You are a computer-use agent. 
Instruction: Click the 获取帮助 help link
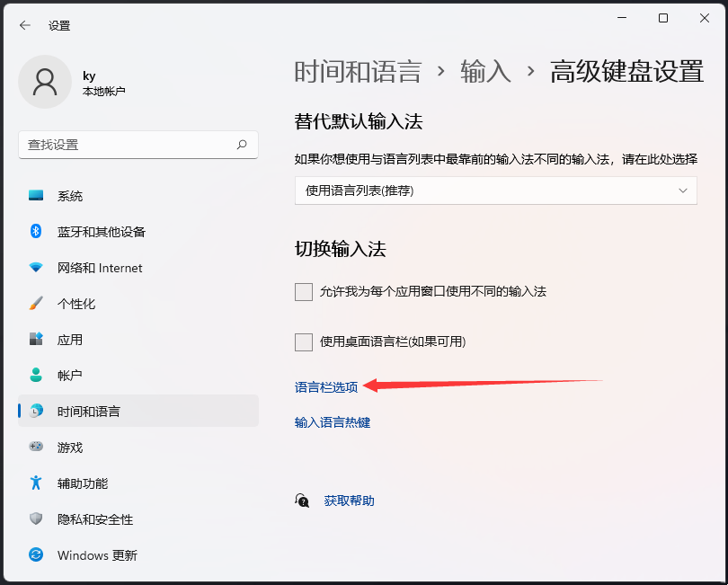(x=349, y=501)
